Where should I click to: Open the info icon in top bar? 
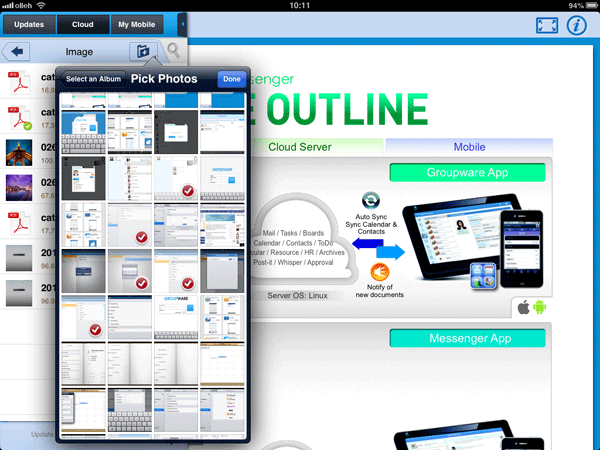tap(576, 26)
